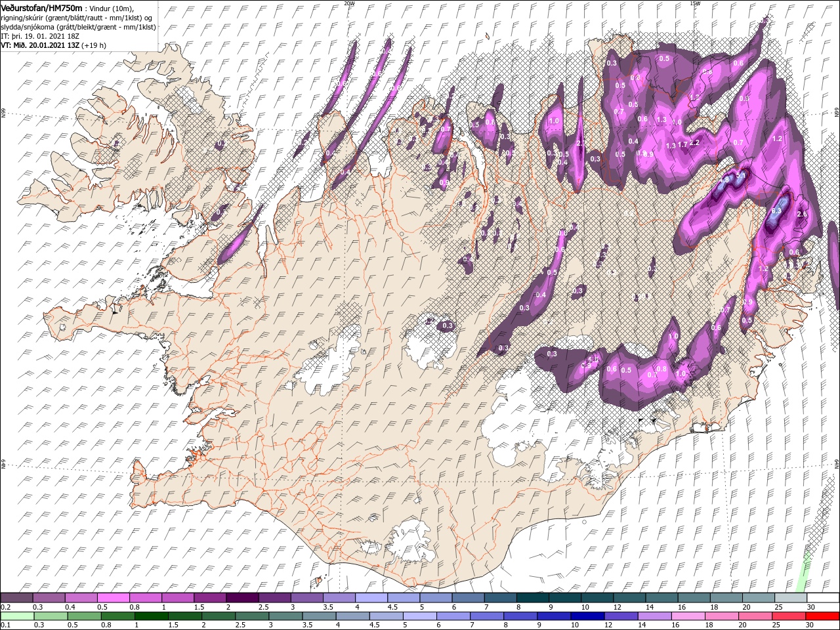Click the 5.1 precipitation value on map

741,175
